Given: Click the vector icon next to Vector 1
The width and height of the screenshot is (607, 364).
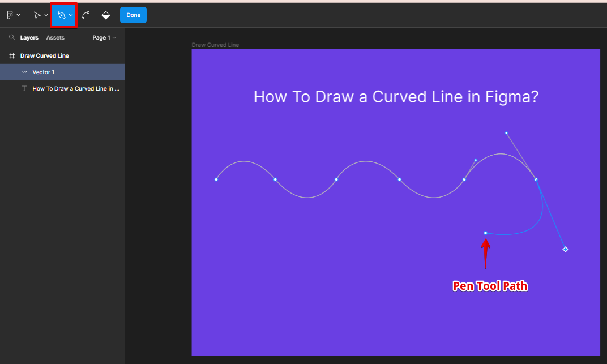Looking at the screenshot, I should click(24, 72).
